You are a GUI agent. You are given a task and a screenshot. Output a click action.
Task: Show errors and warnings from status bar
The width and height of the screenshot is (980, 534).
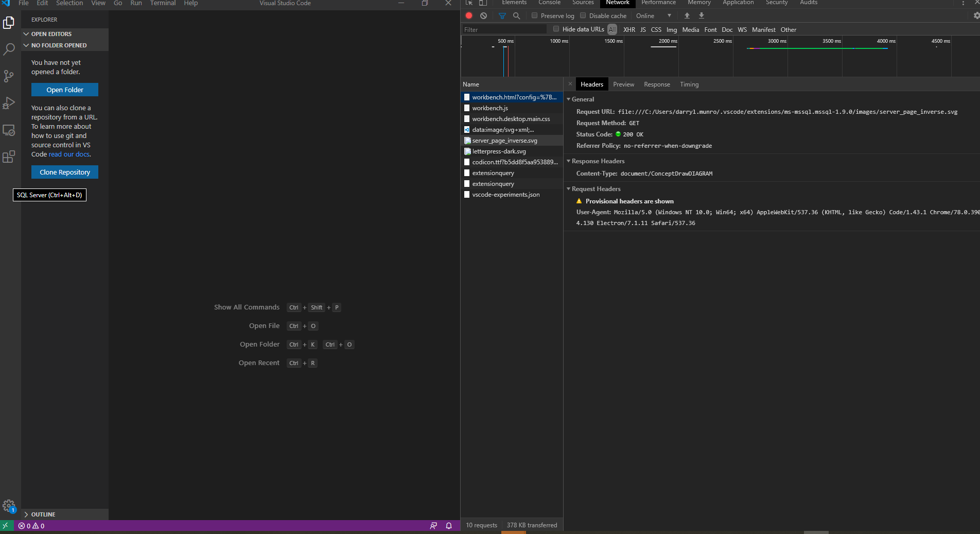point(31,526)
